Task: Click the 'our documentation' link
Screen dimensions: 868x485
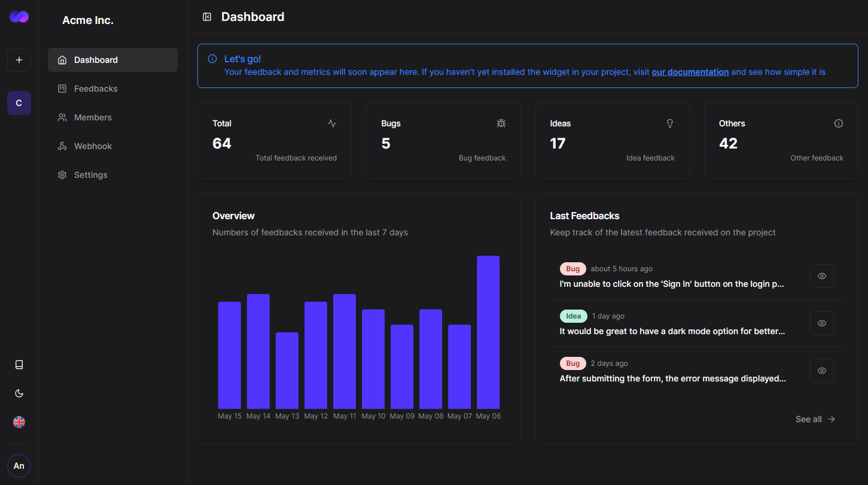Action: [x=690, y=72]
